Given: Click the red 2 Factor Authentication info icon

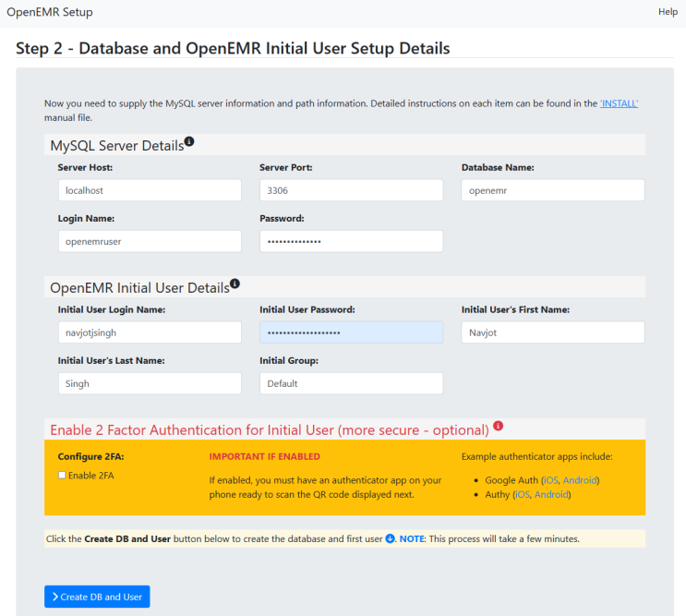Looking at the screenshot, I should coord(499,426).
